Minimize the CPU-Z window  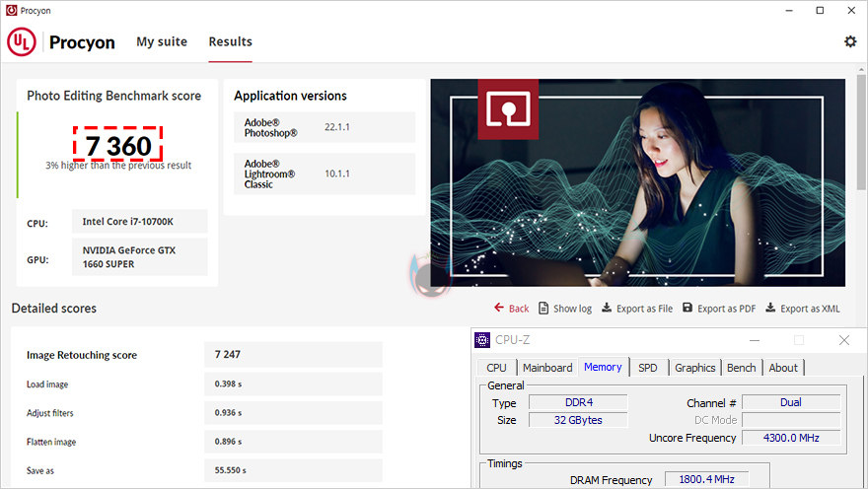754,340
